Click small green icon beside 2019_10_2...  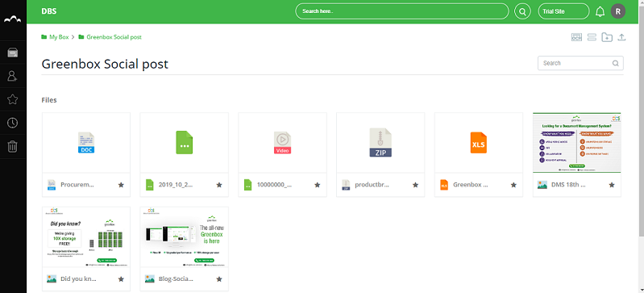[x=149, y=185]
